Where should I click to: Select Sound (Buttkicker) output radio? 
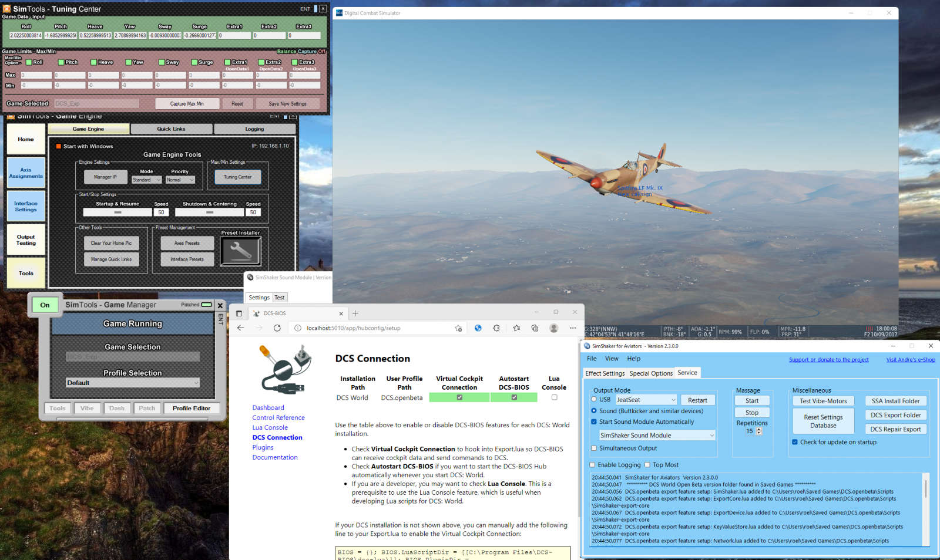[x=594, y=411]
